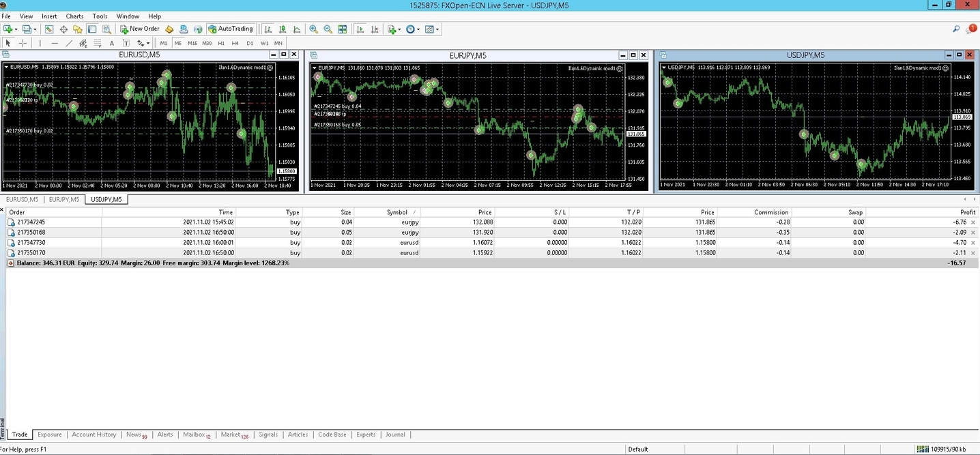The image size is (980, 455).
Task: Select the Text Label tool
Action: click(x=126, y=43)
